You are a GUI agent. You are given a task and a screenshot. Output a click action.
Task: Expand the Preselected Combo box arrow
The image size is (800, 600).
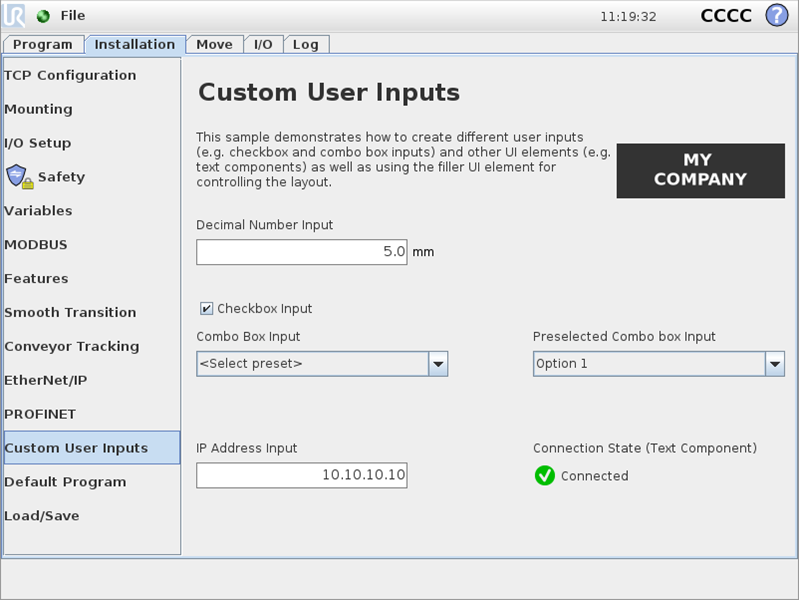[x=775, y=364]
